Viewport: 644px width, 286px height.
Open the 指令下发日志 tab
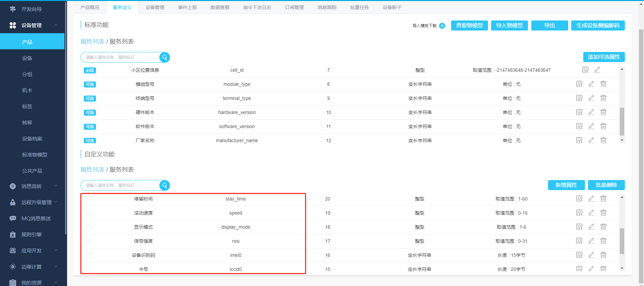click(257, 7)
